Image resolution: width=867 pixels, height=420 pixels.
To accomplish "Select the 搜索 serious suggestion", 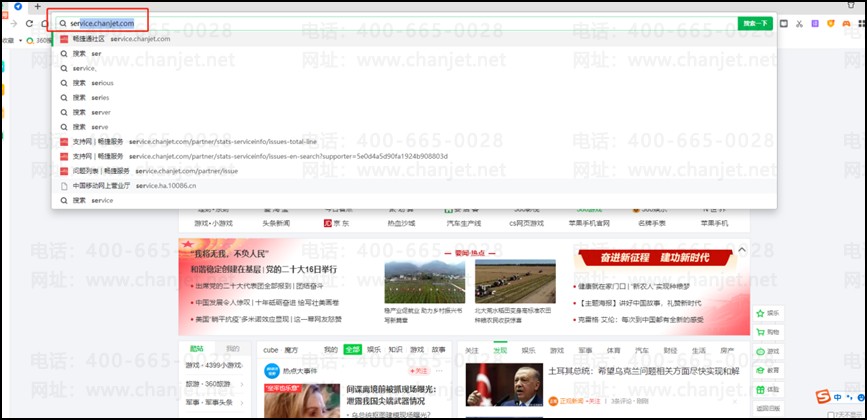I will (414, 83).
